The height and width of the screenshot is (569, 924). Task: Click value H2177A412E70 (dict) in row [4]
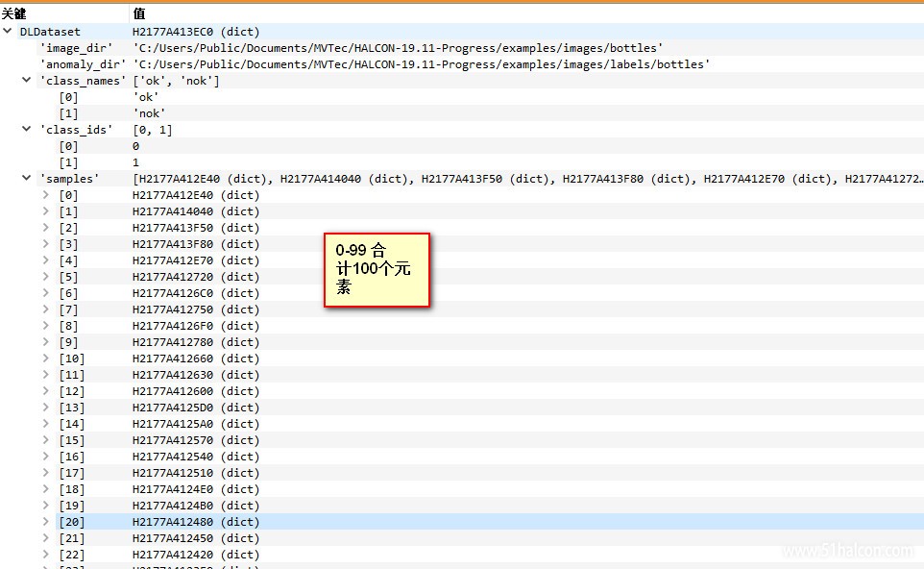196,260
